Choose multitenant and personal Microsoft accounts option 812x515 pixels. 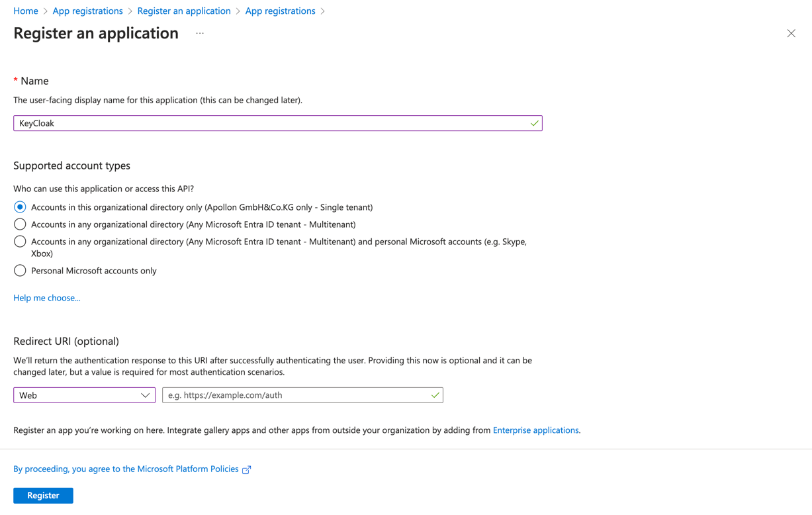coord(20,242)
